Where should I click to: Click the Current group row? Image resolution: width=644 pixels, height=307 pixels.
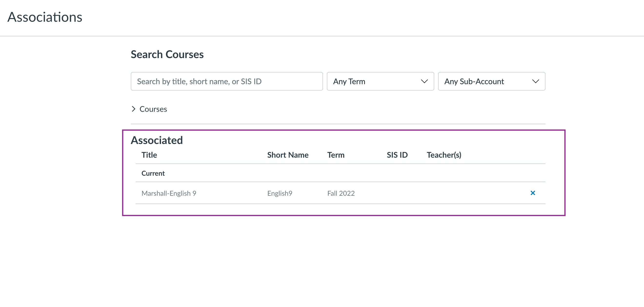coord(153,173)
